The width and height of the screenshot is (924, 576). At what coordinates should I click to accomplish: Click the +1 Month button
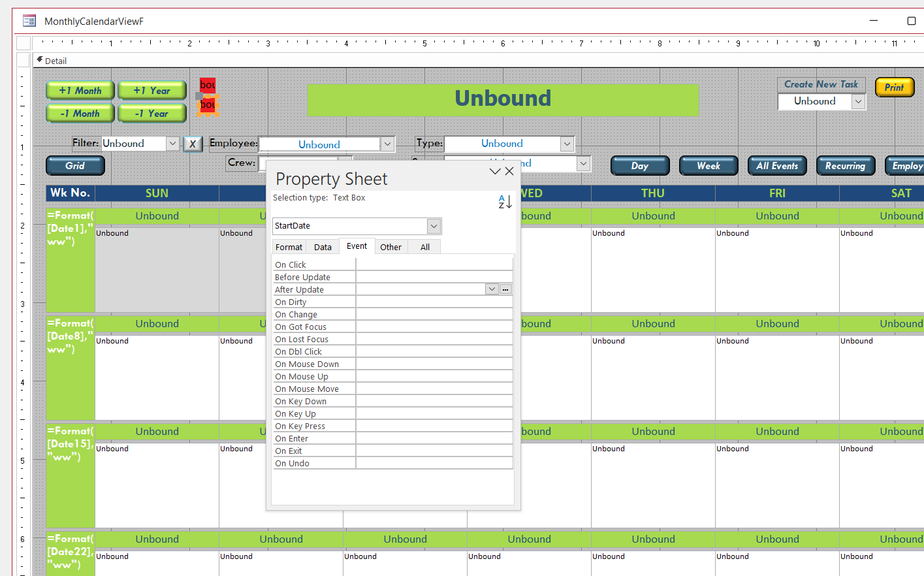click(80, 91)
